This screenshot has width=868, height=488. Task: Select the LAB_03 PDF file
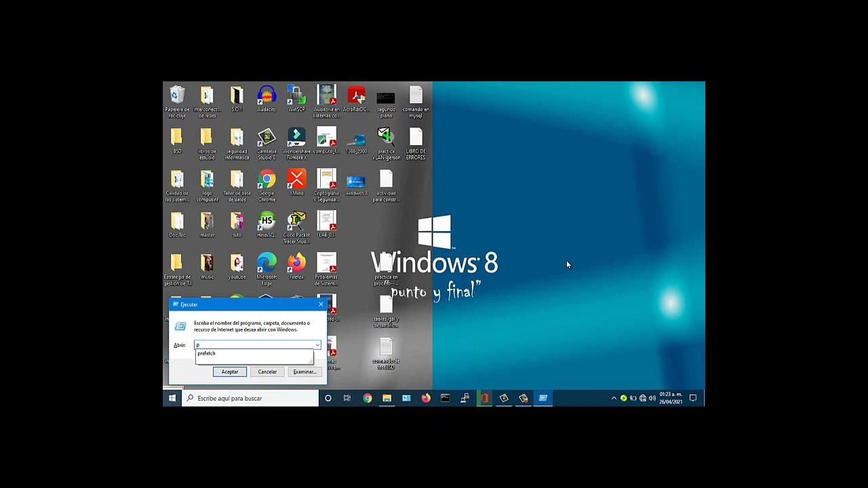326,225
